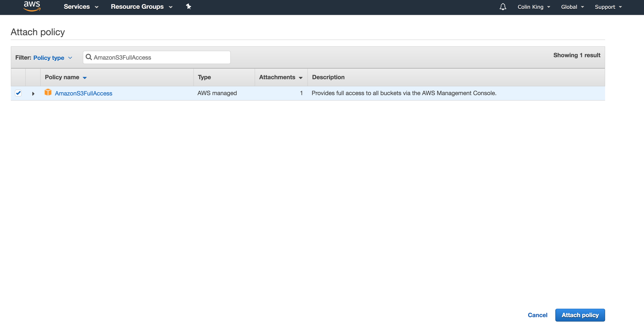
Task: Click the Type column header
Action: [x=204, y=77]
